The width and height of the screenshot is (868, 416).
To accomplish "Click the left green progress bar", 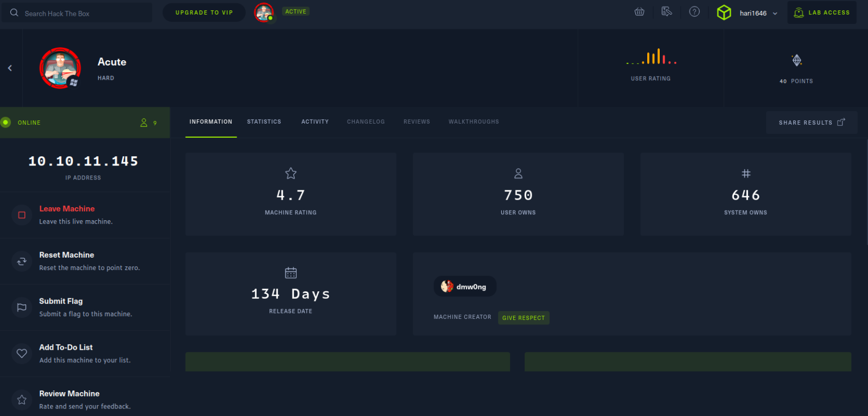I will tap(348, 362).
